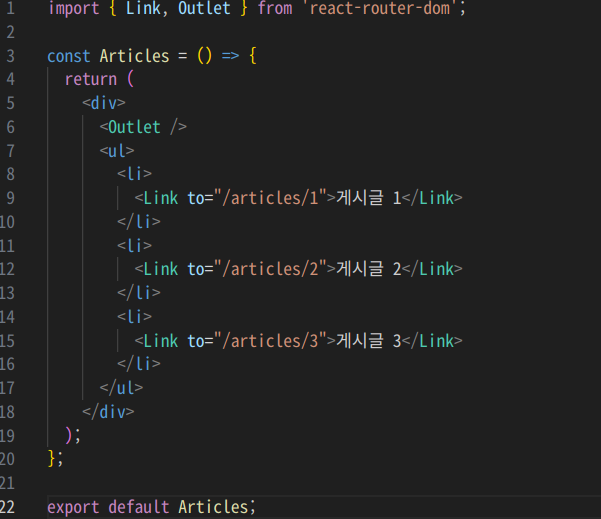Click the 'default' keyword on line 22

[x=139, y=507]
